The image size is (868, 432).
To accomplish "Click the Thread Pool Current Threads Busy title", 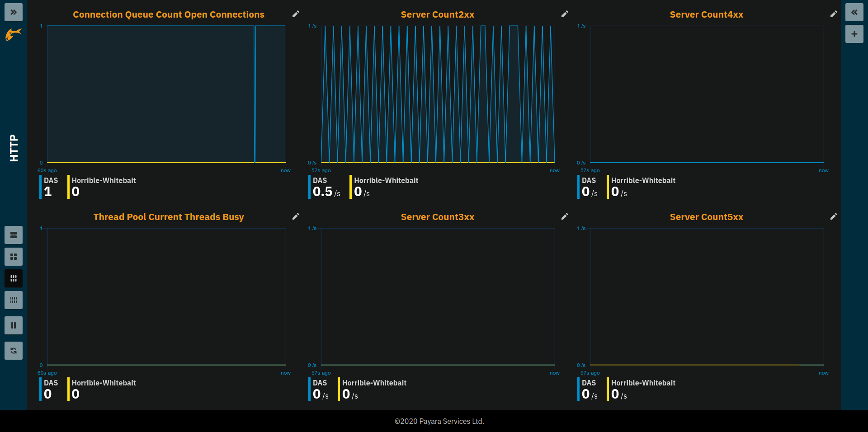I will pos(168,217).
